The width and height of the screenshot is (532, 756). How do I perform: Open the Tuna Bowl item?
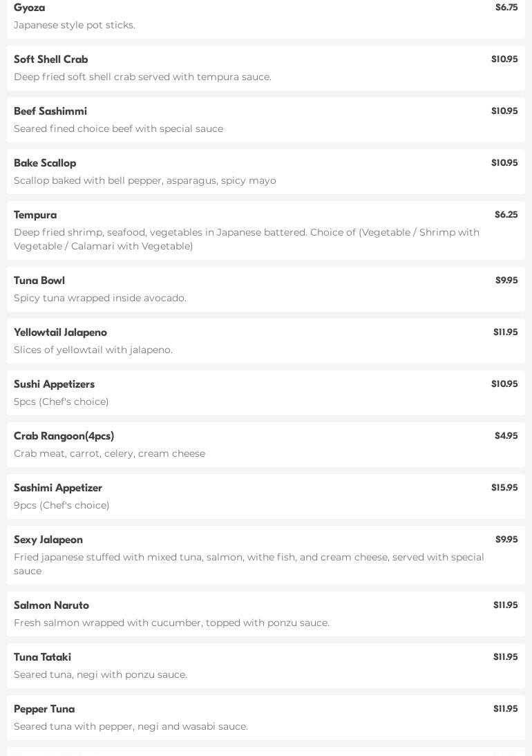(39, 281)
